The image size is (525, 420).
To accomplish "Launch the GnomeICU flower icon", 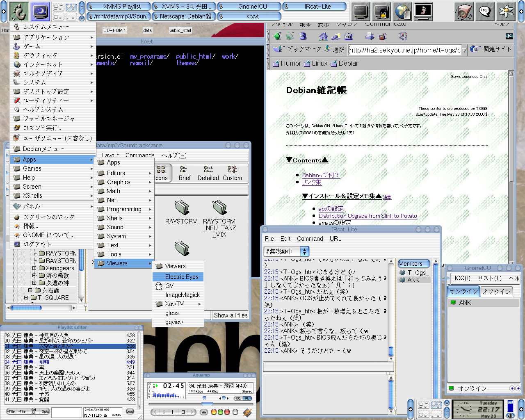I will (x=506, y=11).
